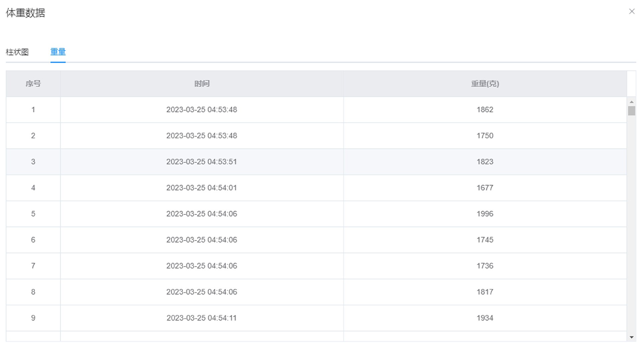Viewport: 644px width, 345px height.
Task: Click the scrollbar down arrow
Action: (x=632, y=337)
